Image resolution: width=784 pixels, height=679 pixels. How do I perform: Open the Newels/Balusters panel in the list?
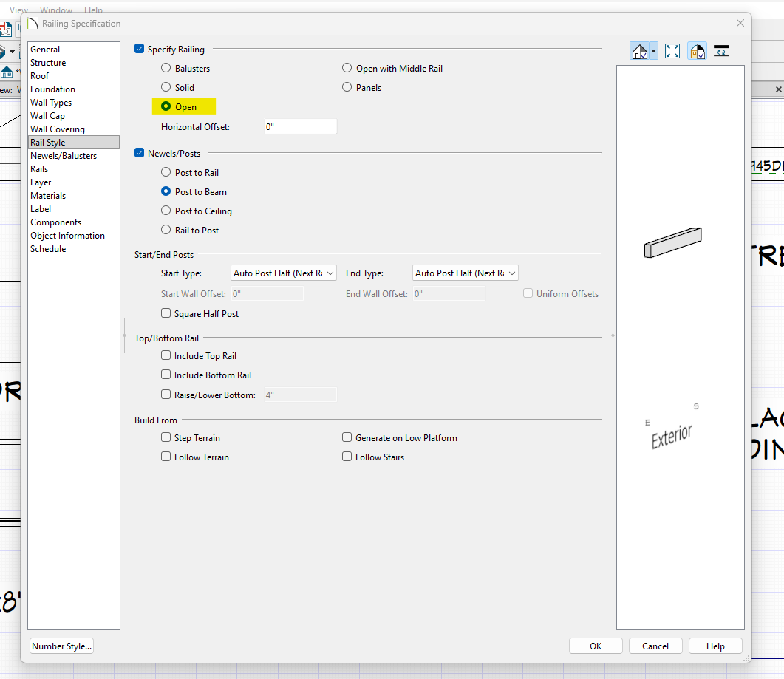click(64, 156)
